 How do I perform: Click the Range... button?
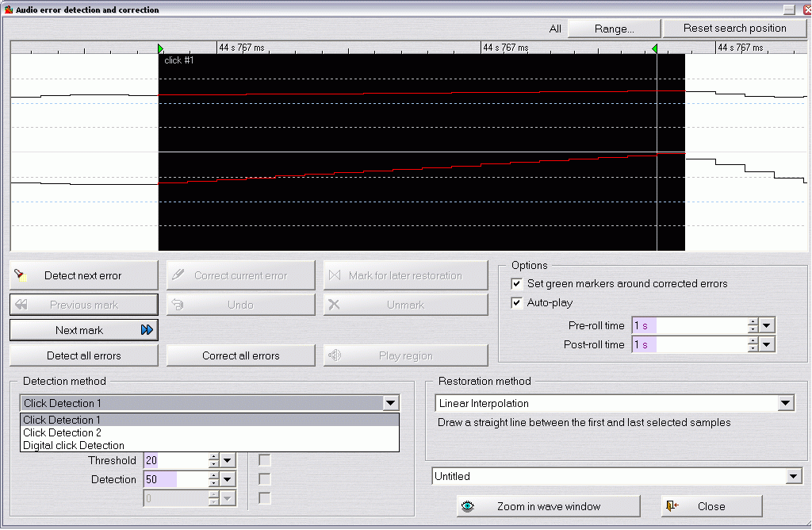pos(615,29)
